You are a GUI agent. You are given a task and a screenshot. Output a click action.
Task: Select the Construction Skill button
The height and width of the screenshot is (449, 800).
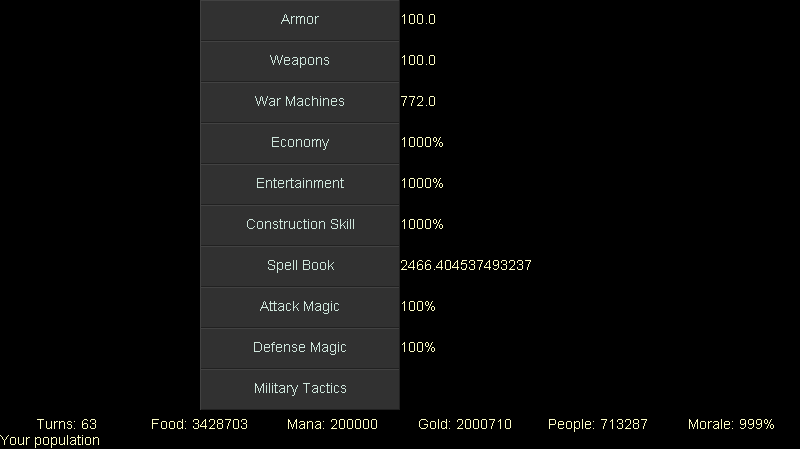(x=300, y=225)
